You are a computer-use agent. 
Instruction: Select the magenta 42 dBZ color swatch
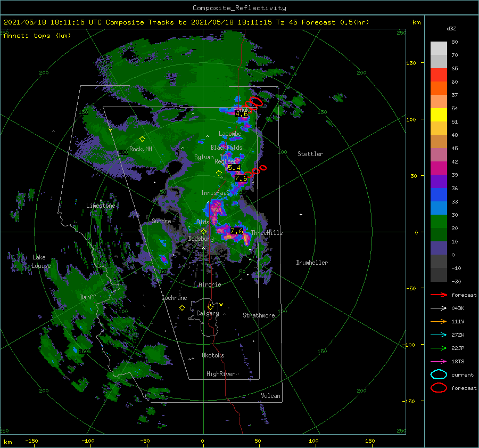coord(439,168)
